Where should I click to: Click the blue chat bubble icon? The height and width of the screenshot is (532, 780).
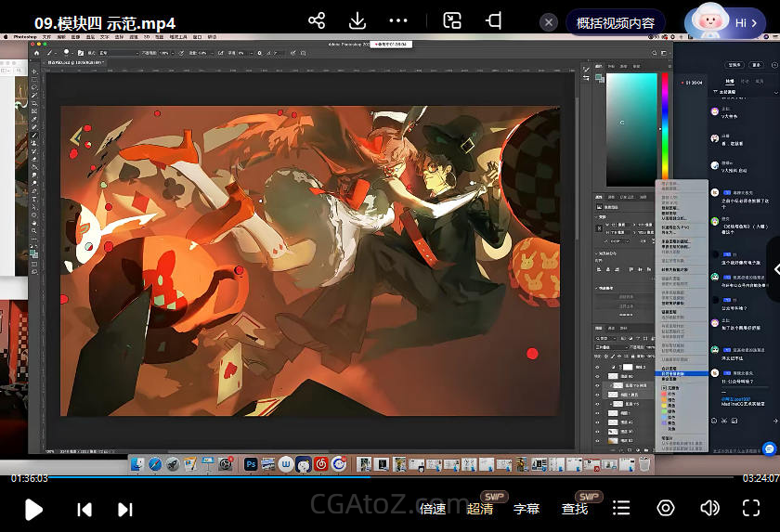770,449
